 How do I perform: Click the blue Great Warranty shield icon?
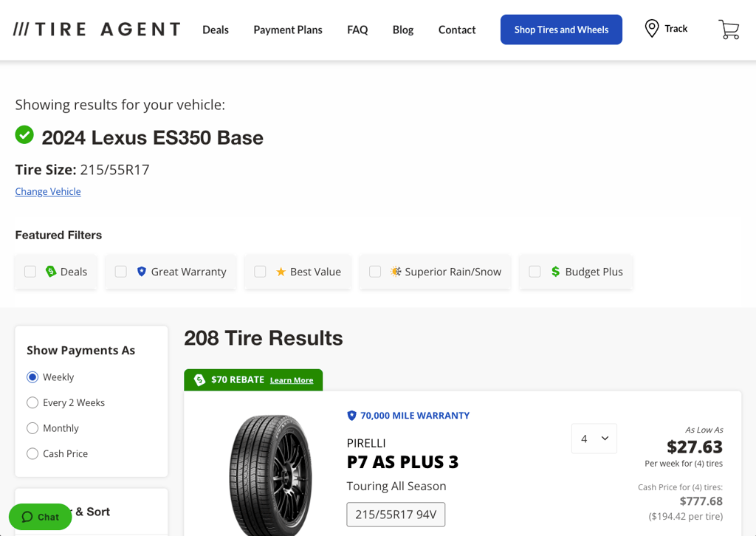click(141, 272)
